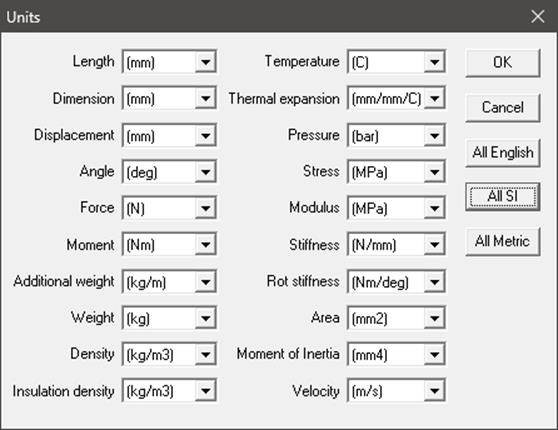Open the Temperature units dropdown
The height and width of the screenshot is (430, 558).
tap(396, 62)
